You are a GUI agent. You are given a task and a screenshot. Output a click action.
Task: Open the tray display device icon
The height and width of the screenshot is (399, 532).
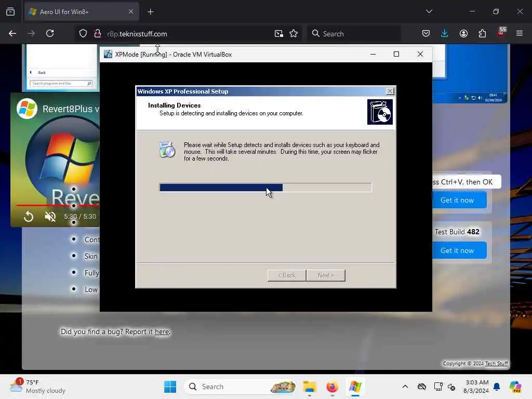click(438, 387)
